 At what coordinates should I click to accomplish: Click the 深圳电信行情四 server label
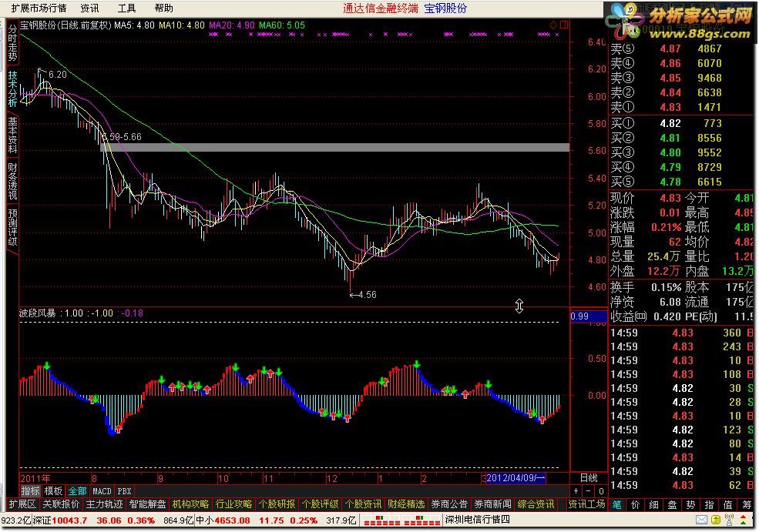pos(477,520)
